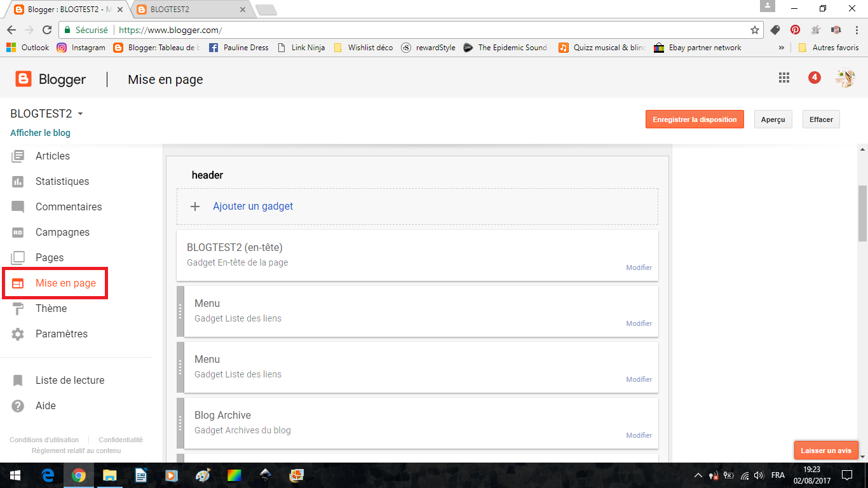Click the red notifications badge
This screenshot has width=868, height=488.
814,78
